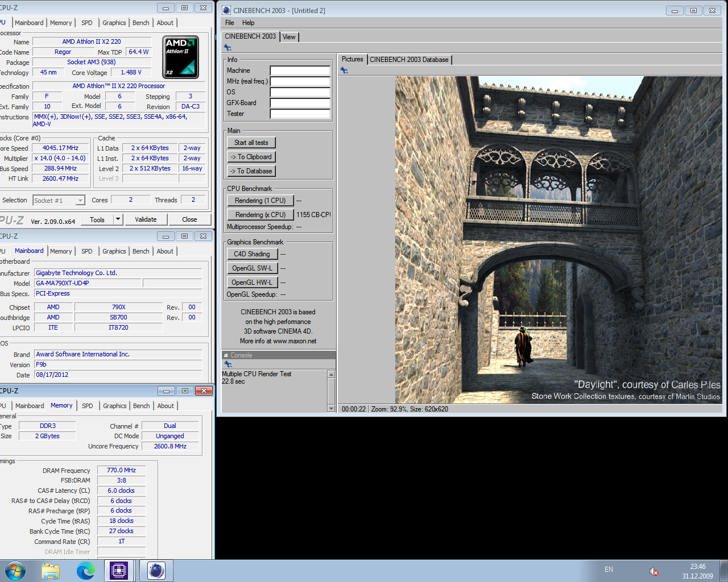Click the Core Speed value 4045.17 MHz
Image resolution: width=728 pixels, height=582 pixels.
point(60,148)
